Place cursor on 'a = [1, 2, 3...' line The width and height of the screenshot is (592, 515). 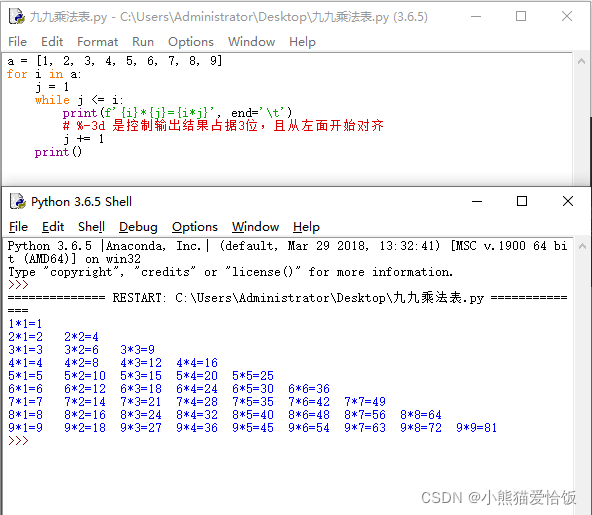(115, 60)
